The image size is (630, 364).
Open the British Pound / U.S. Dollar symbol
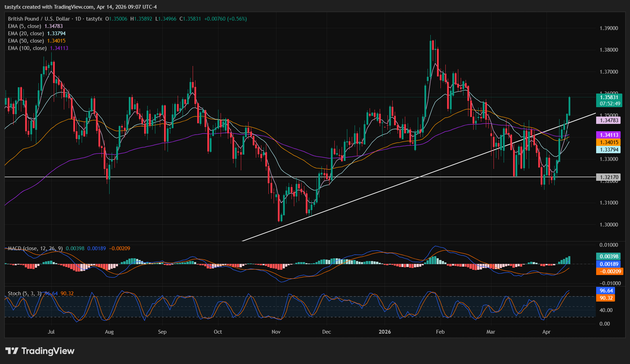tap(38, 19)
